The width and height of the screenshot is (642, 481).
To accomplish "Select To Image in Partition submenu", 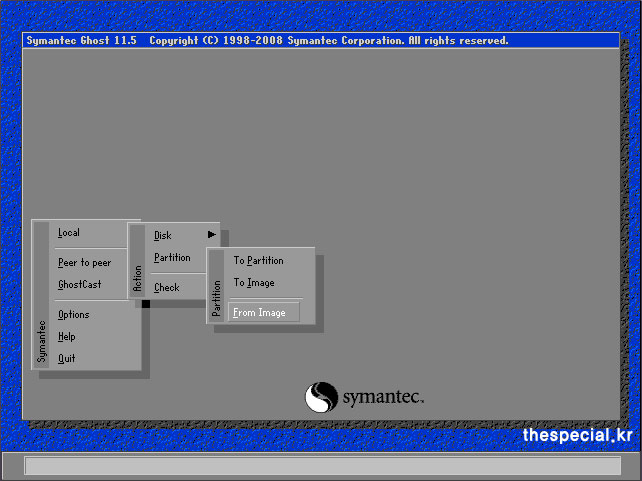I will 254,282.
